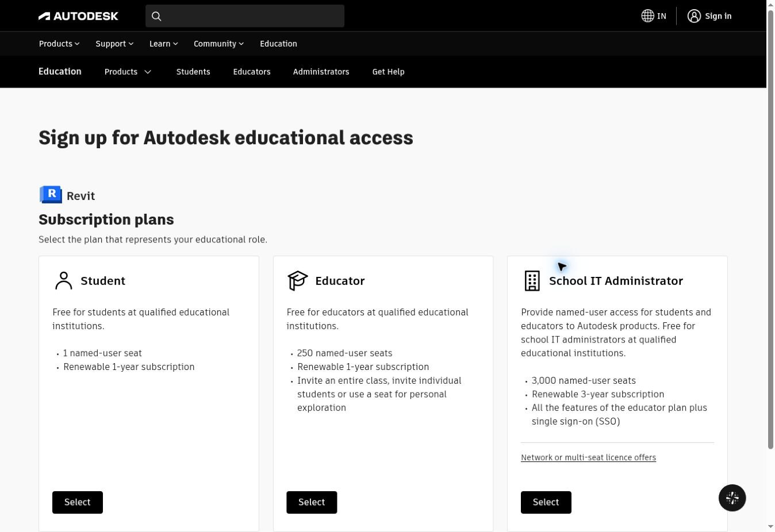Click the globe region icon
775x532 pixels.
(x=647, y=16)
